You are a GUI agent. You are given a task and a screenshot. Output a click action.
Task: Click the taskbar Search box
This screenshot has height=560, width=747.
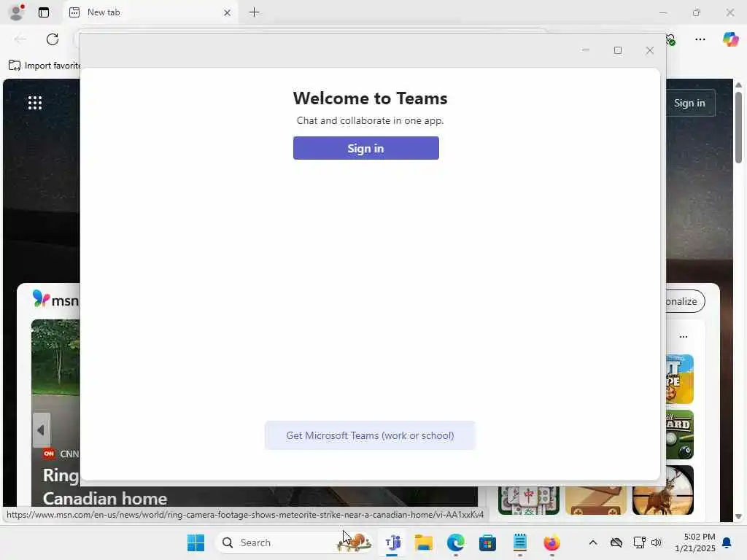[x=295, y=542]
